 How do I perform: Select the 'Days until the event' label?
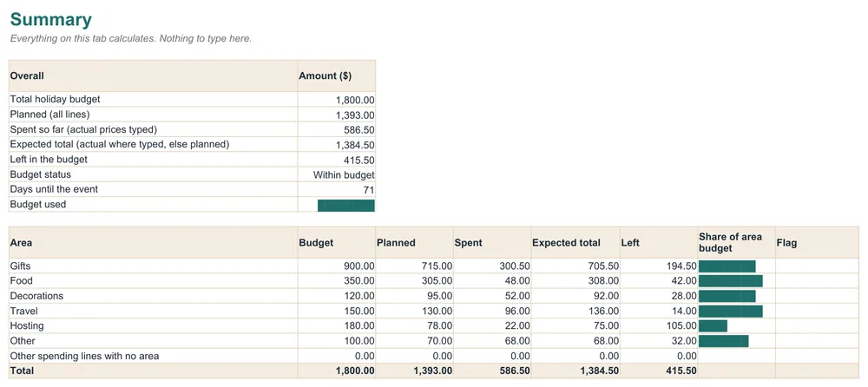[x=54, y=189]
